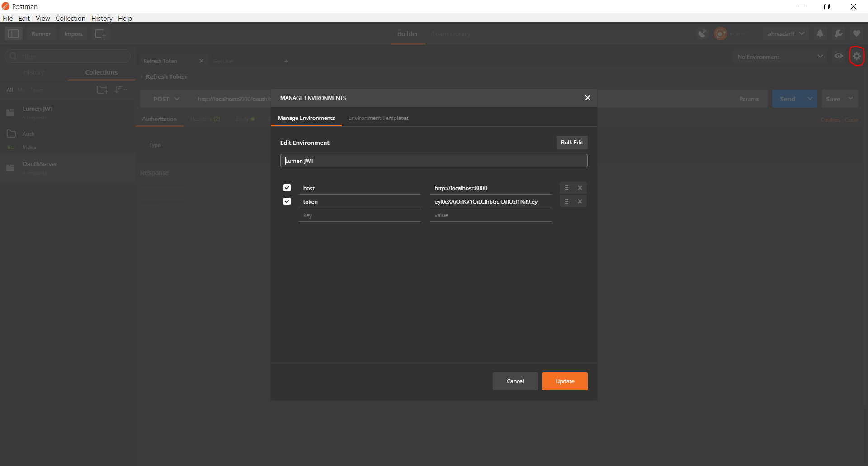The height and width of the screenshot is (466, 868).
Task: Open the Edit menu
Action: [24, 19]
